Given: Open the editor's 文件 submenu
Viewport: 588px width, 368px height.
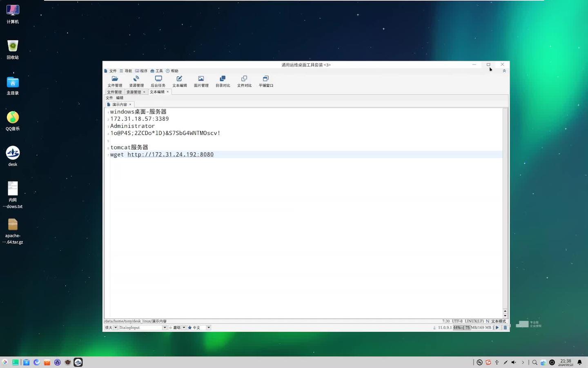Looking at the screenshot, I should [109, 98].
